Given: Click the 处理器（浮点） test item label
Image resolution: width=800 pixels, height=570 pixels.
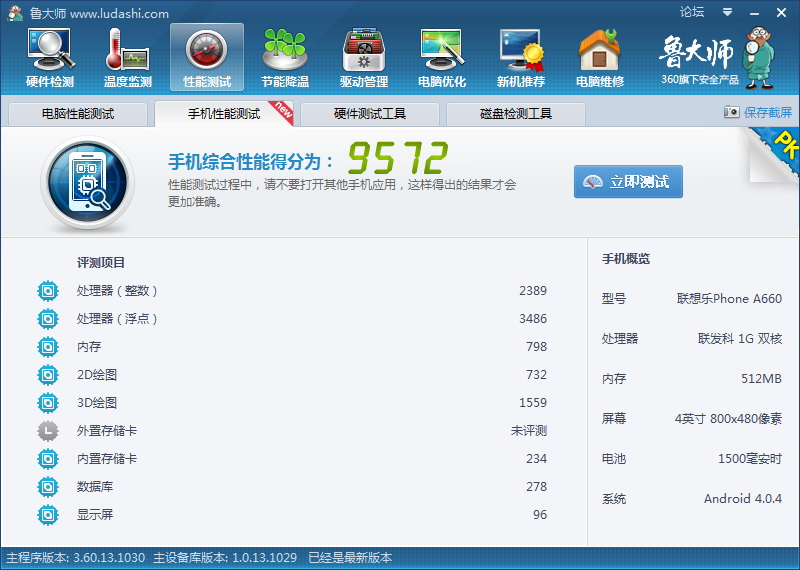Looking at the screenshot, I should click(x=117, y=319).
